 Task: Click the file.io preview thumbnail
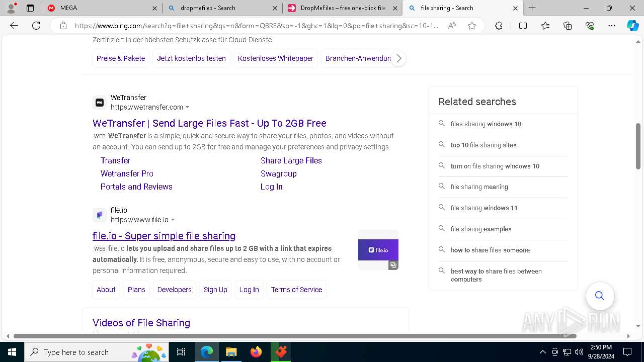(x=378, y=250)
